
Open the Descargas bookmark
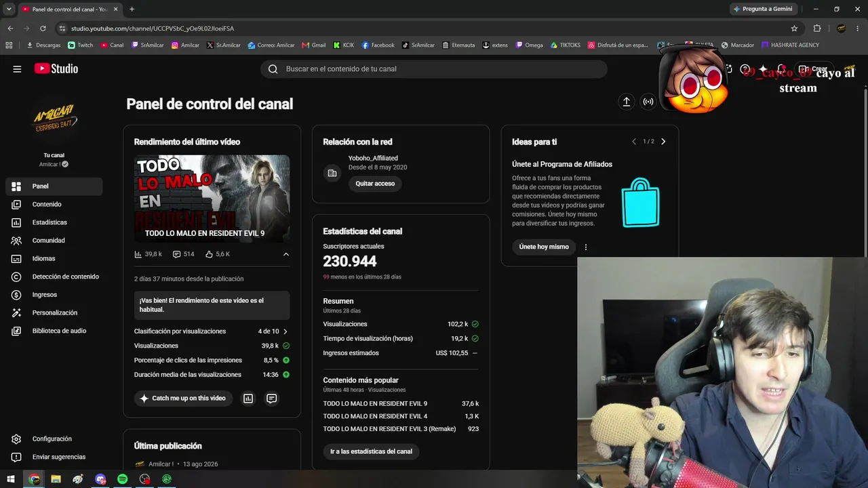(43, 45)
